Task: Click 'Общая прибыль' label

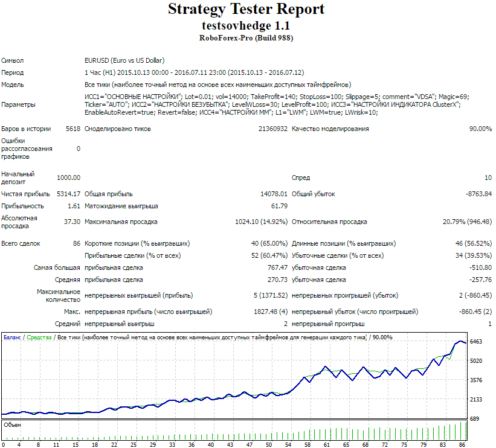Action: tap(109, 194)
